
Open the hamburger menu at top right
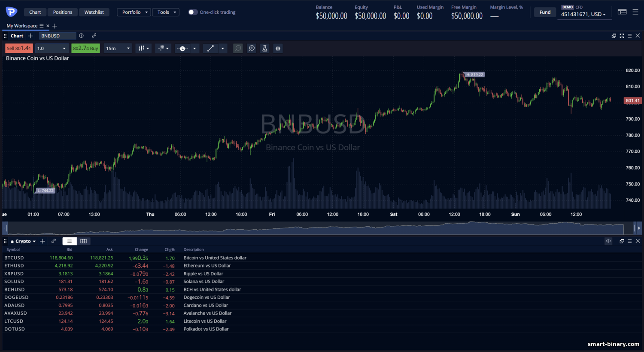pyautogui.click(x=635, y=12)
